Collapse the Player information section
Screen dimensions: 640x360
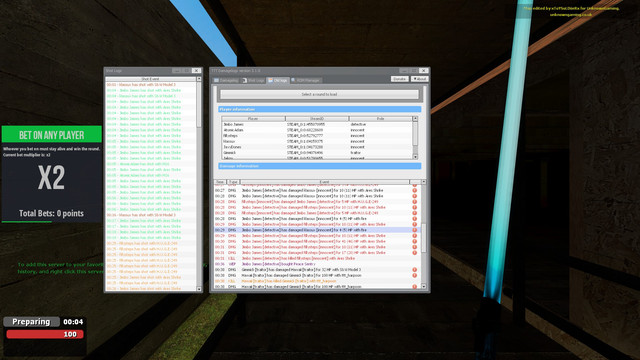319,109
